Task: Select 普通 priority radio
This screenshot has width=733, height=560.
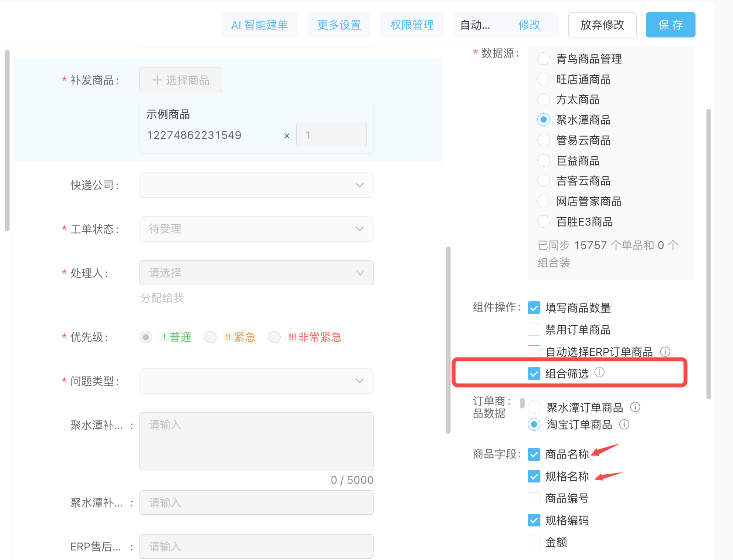Action: tap(146, 337)
